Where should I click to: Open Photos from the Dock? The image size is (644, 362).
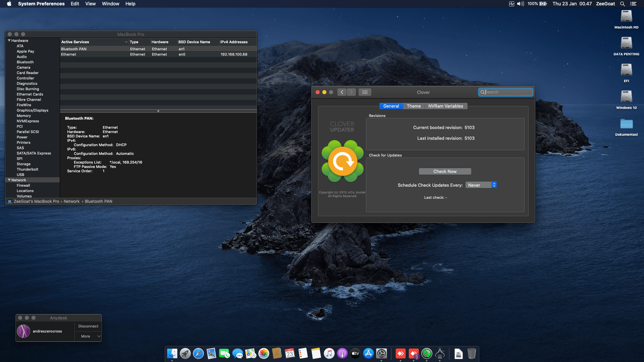(264, 353)
